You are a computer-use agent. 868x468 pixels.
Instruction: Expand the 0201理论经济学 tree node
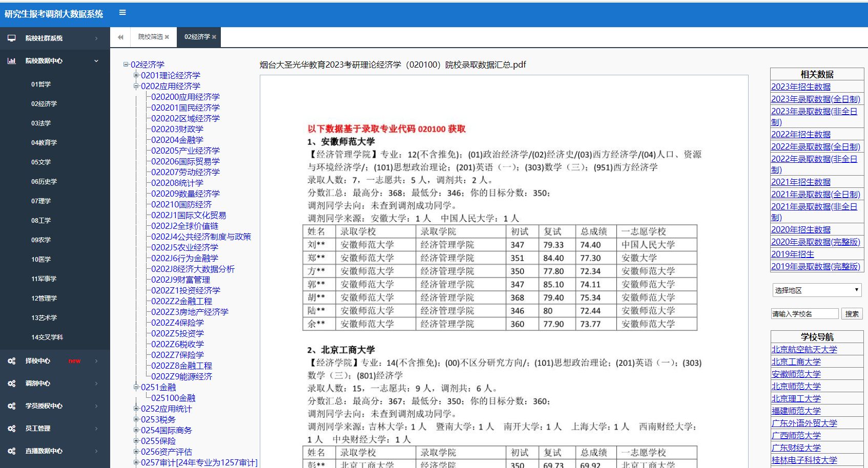[x=136, y=75]
